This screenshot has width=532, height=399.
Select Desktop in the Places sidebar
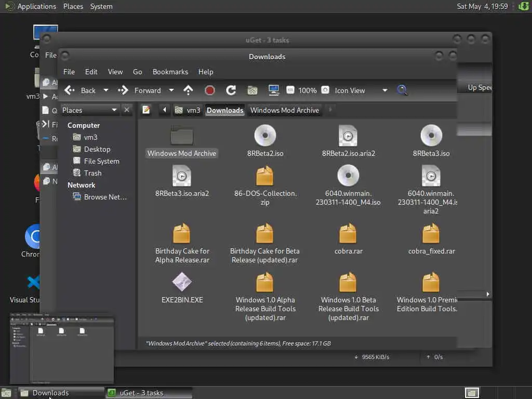[x=91, y=149]
